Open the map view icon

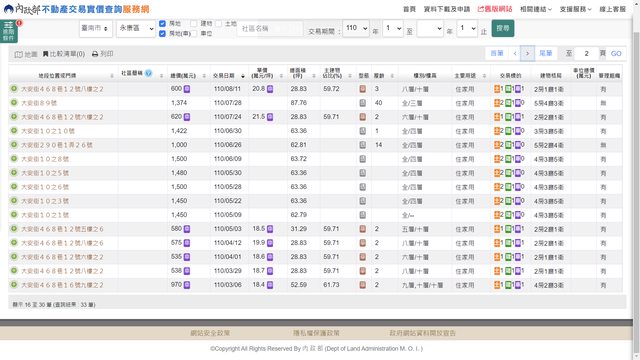pos(18,54)
